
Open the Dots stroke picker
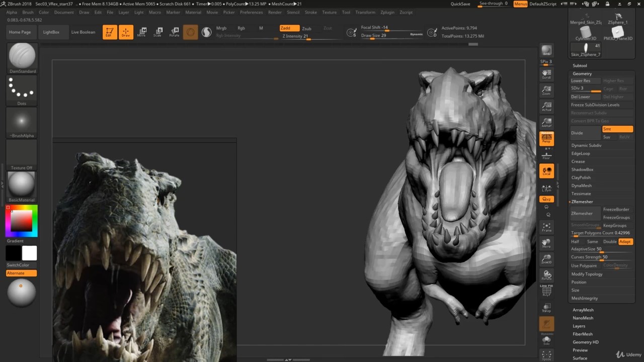pos(22,90)
